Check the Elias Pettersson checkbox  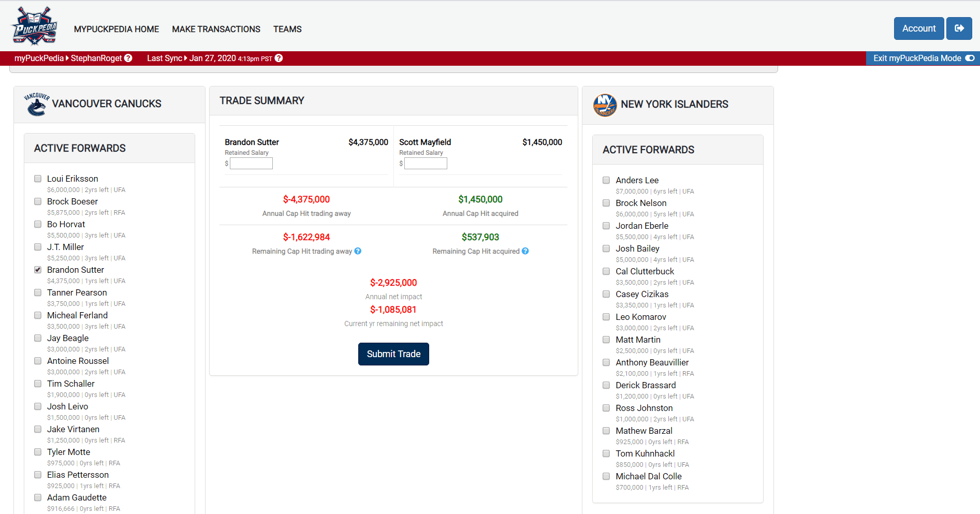click(x=38, y=475)
